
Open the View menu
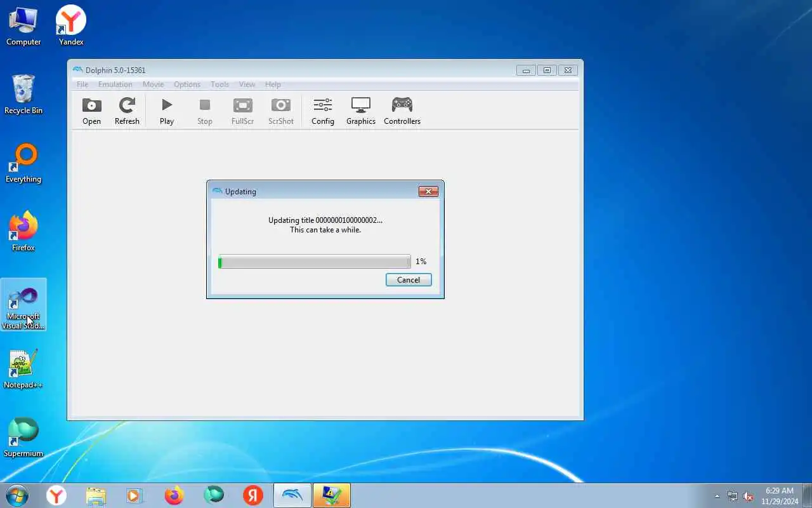(x=247, y=84)
